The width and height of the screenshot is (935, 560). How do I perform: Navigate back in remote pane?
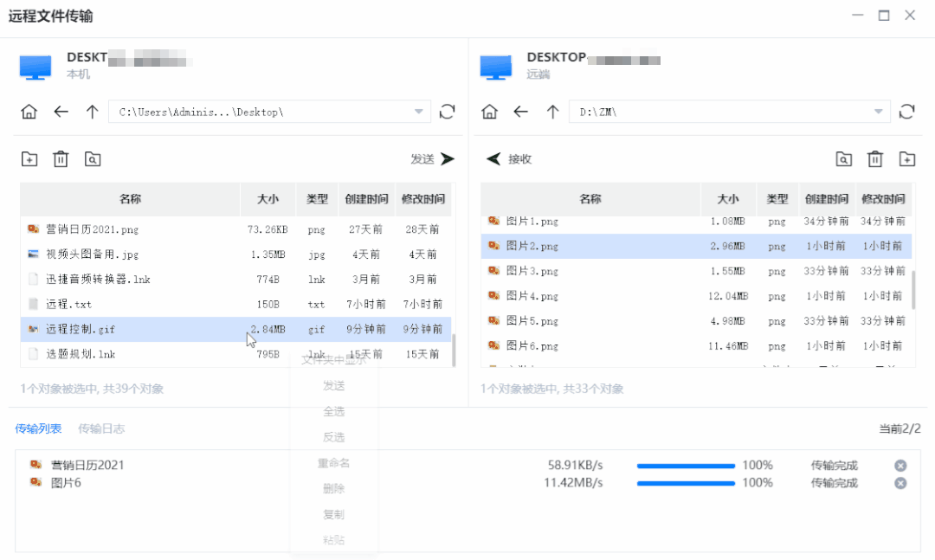pyautogui.click(x=520, y=112)
